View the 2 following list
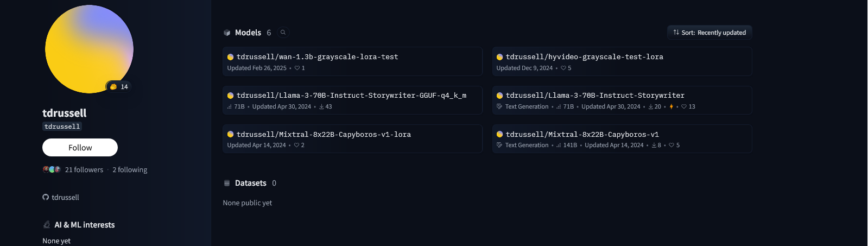The width and height of the screenshot is (868, 246). pos(130,169)
